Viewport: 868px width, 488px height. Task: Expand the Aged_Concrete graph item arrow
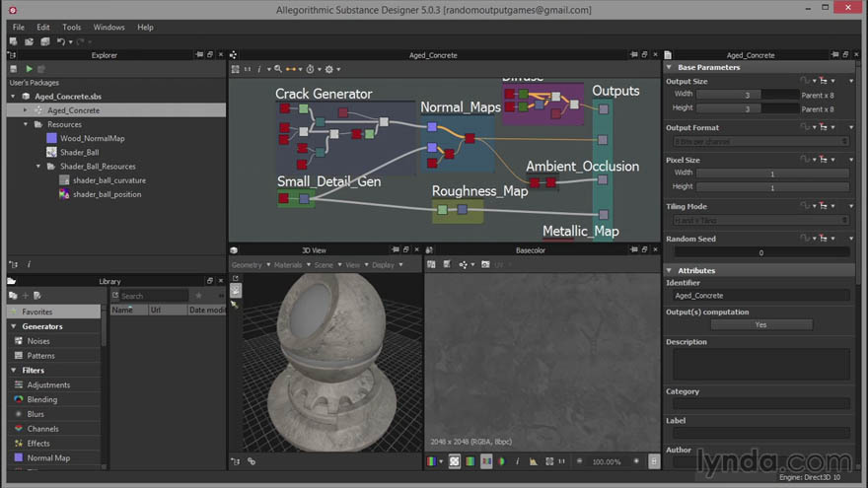tap(25, 110)
